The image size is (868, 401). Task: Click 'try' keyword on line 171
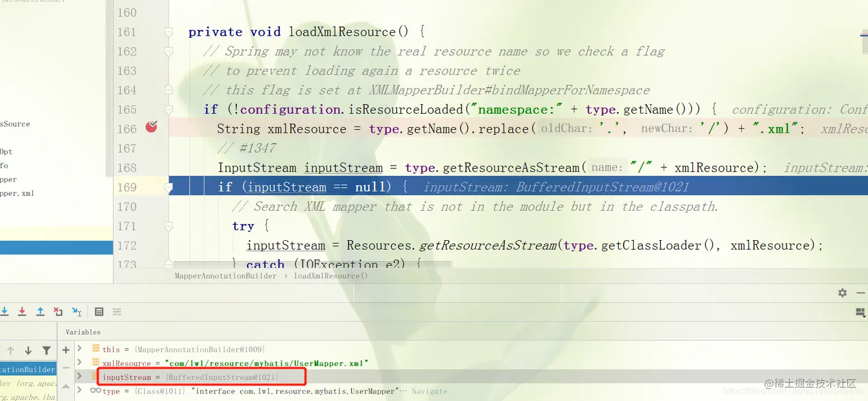(243, 226)
